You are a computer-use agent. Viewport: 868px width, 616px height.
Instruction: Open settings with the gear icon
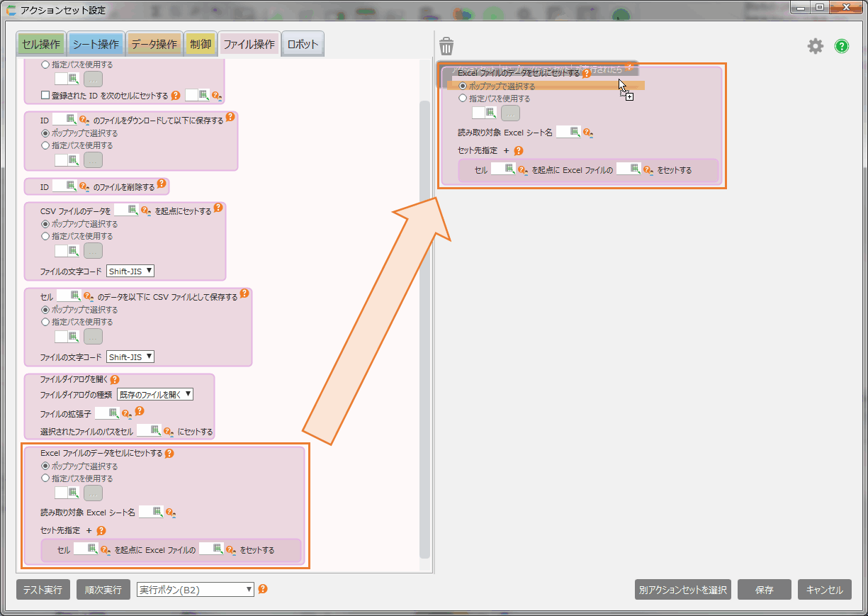816,47
